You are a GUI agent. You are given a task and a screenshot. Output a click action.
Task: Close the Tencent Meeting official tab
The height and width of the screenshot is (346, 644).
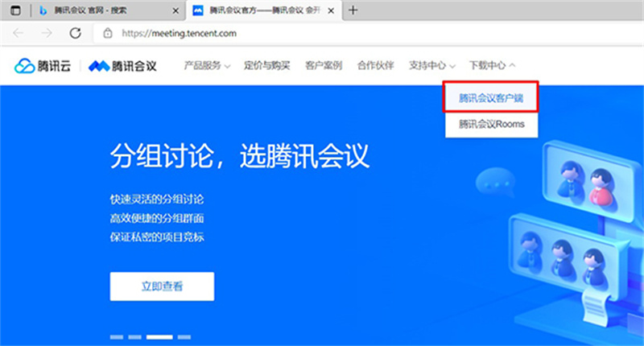332,11
